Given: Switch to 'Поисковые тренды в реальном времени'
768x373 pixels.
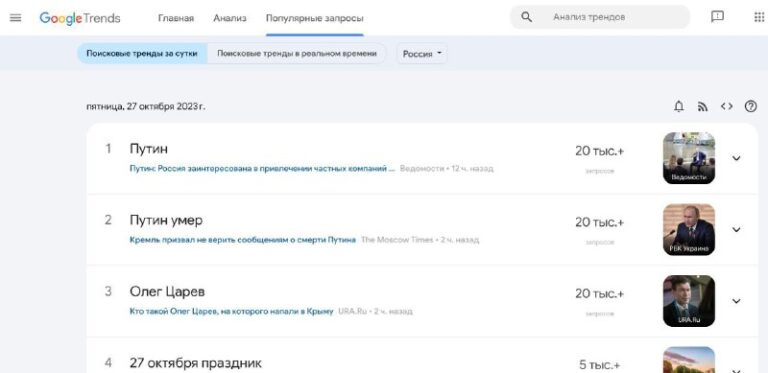Looking at the screenshot, I should pos(297,53).
